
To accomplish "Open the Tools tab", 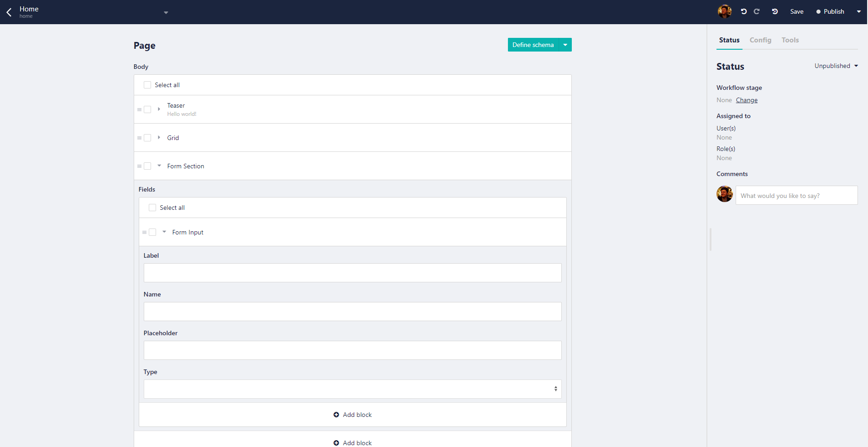I will coord(790,40).
